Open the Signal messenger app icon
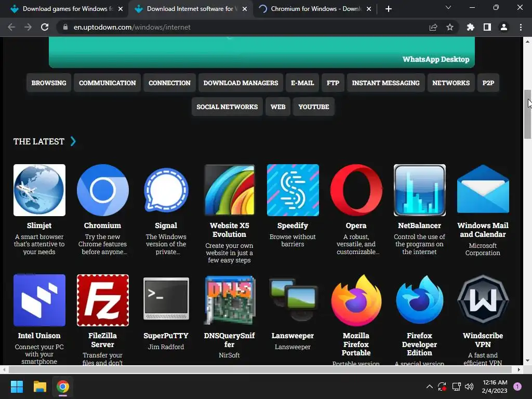Image resolution: width=532 pixels, height=399 pixels. [x=166, y=190]
